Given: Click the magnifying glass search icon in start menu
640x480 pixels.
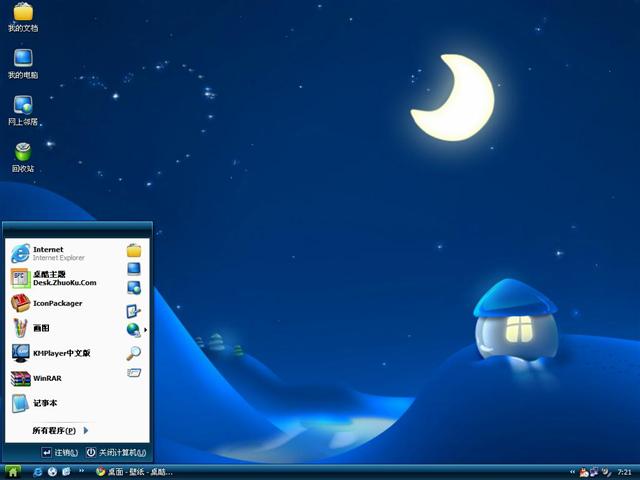Looking at the screenshot, I should coord(133,353).
